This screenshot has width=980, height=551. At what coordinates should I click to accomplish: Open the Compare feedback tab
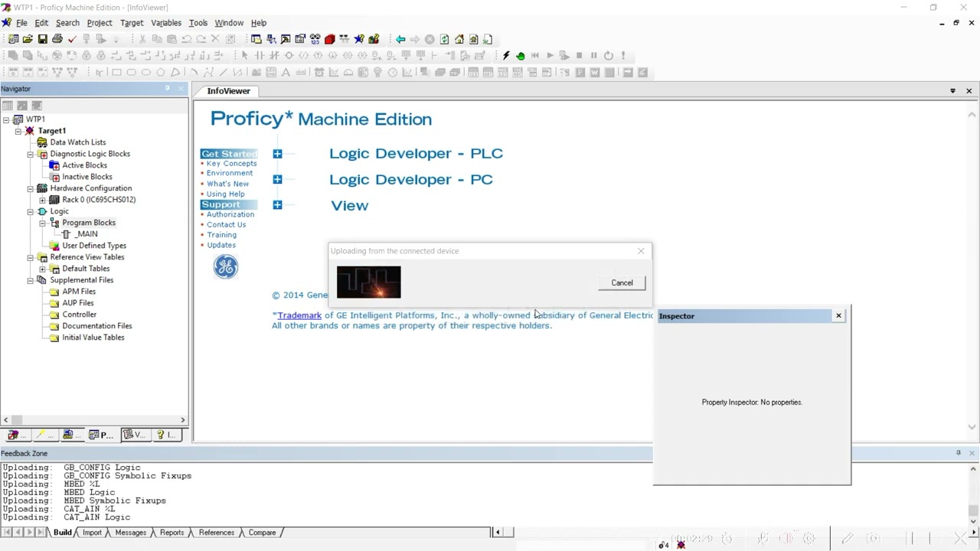(262, 533)
